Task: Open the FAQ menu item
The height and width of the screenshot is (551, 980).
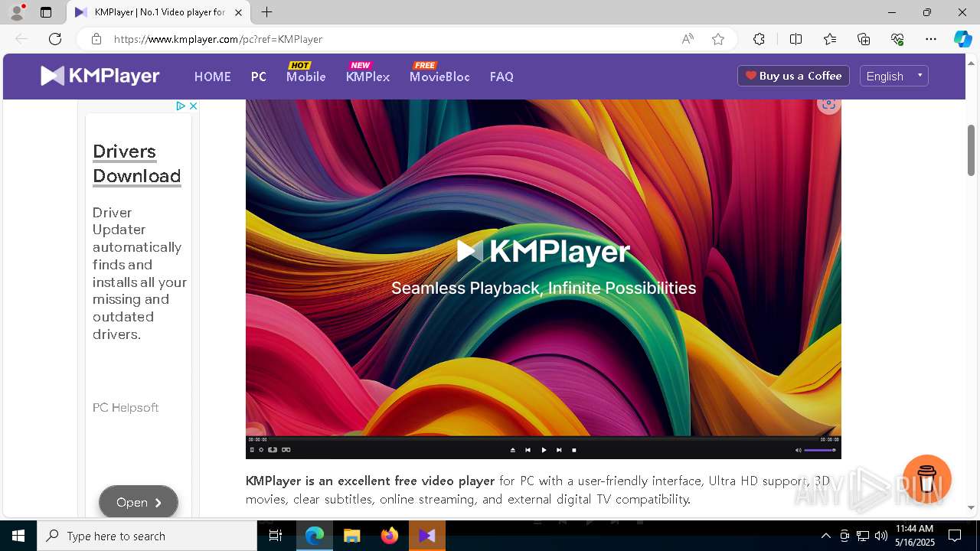Action: pyautogui.click(x=501, y=77)
